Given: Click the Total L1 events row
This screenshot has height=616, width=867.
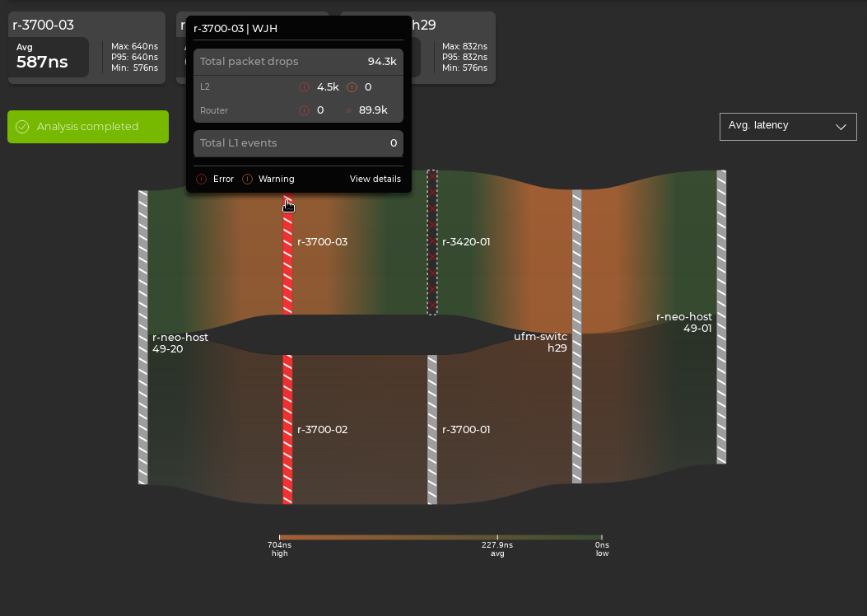Looking at the screenshot, I should 298,142.
